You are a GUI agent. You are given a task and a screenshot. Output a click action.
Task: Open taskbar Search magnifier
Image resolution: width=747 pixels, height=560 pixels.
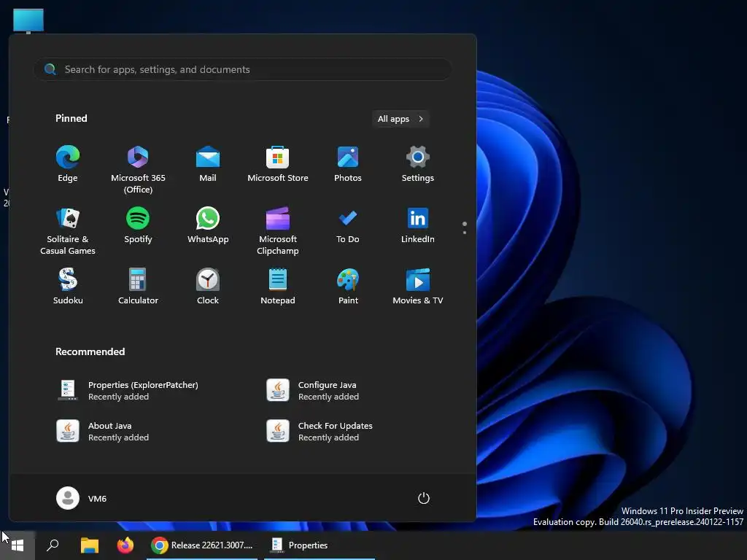tap(53, 545)
